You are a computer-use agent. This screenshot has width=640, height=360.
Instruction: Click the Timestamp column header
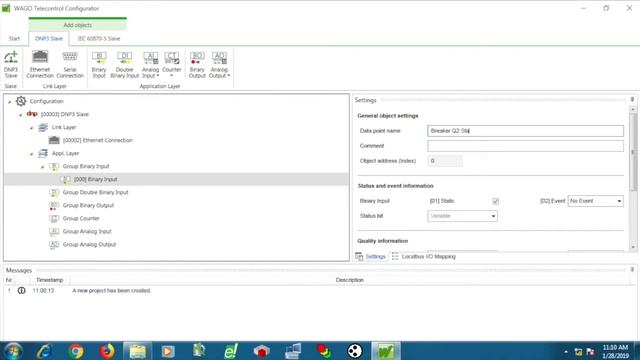(x=49, y=280)
